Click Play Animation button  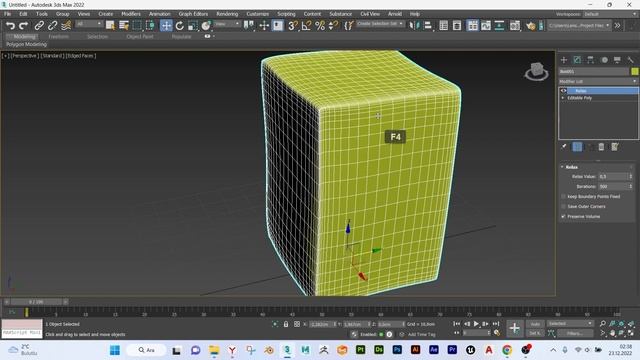476,324
